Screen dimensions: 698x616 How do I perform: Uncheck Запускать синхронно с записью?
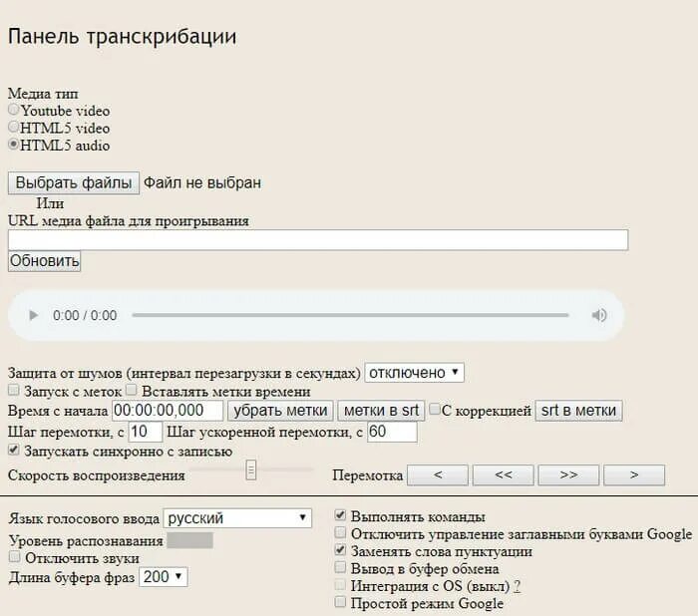click(14, 450)
